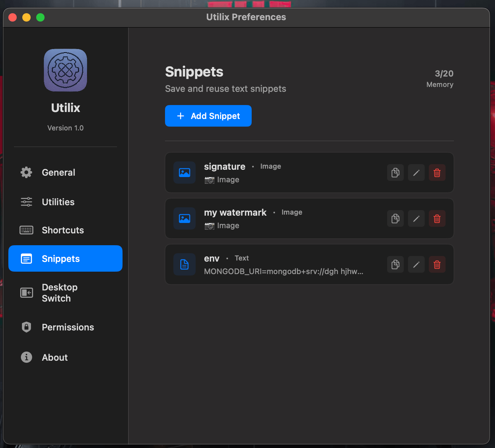Screen dimensions: 495x448
Task: Open the General settings tab
Action: tap(65, 173)
